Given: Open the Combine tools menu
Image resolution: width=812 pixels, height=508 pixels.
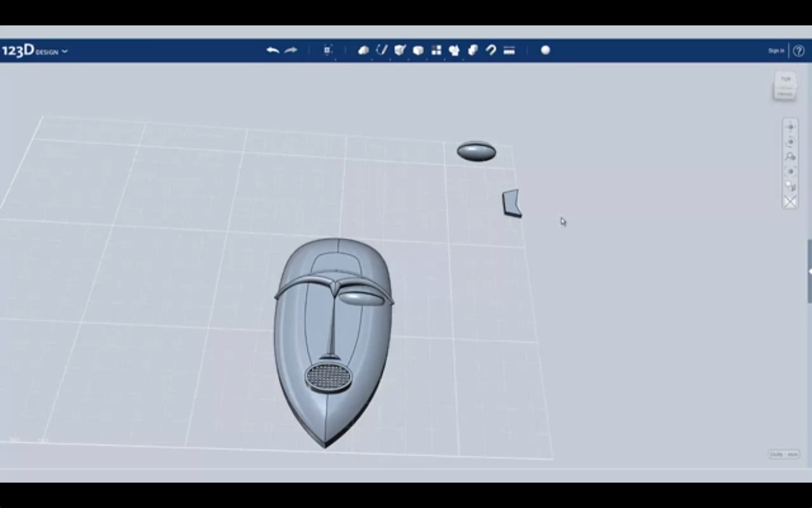Looking at the screenshot, I should pyautogui.click(x=473, y=50).
